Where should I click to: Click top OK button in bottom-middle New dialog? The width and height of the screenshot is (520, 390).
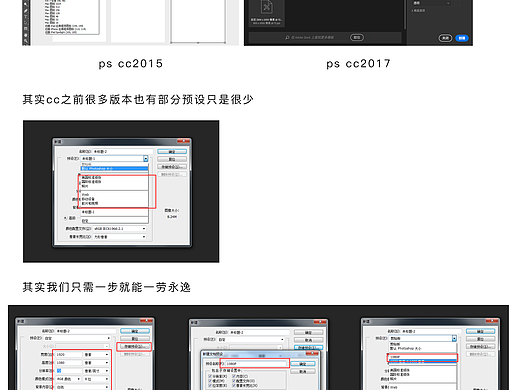tap(308, 333)
